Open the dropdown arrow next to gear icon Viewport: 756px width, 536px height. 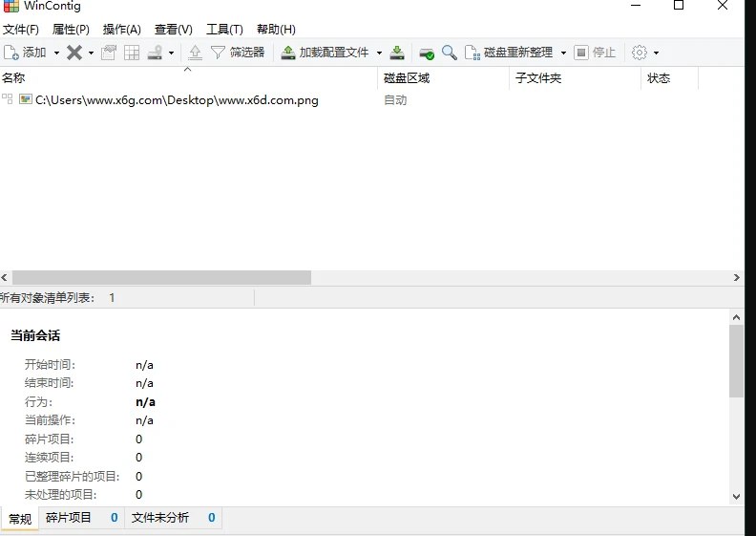[x=656, y=53]
